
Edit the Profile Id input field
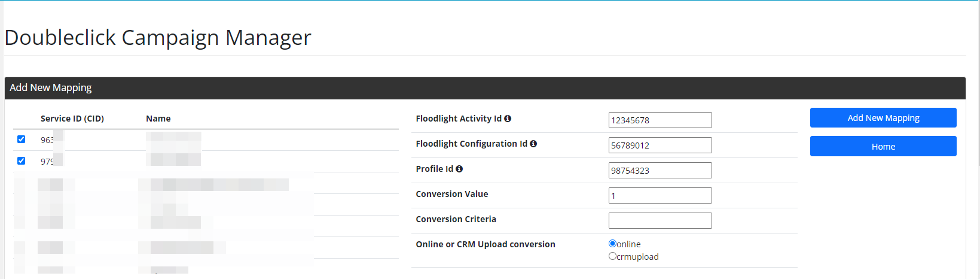[x=660, y=170]
